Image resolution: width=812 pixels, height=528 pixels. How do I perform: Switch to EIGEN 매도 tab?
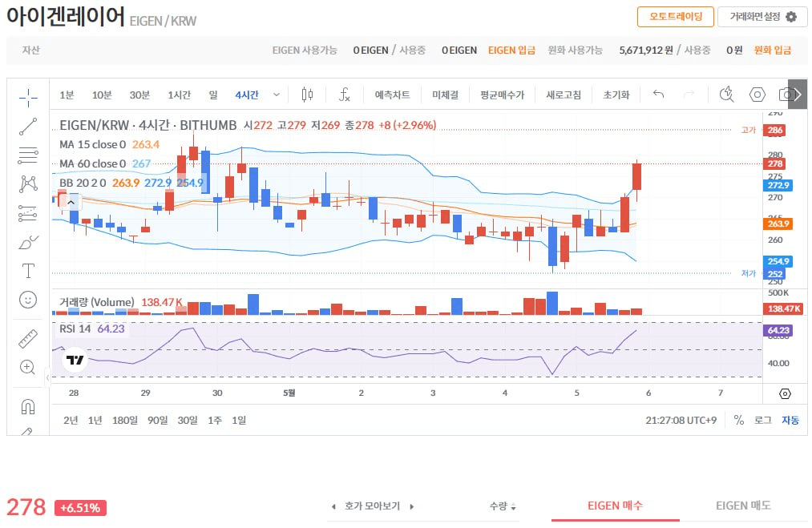click(744, 506)
